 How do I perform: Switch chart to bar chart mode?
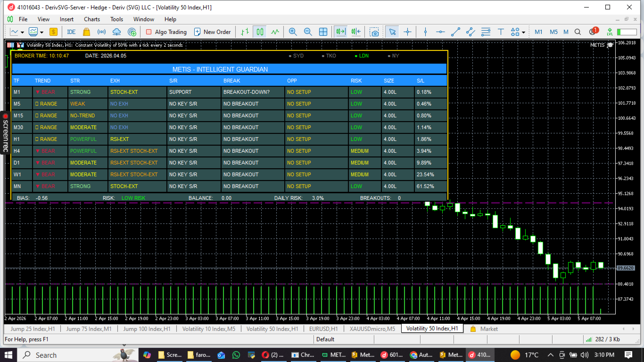(244, 32)
